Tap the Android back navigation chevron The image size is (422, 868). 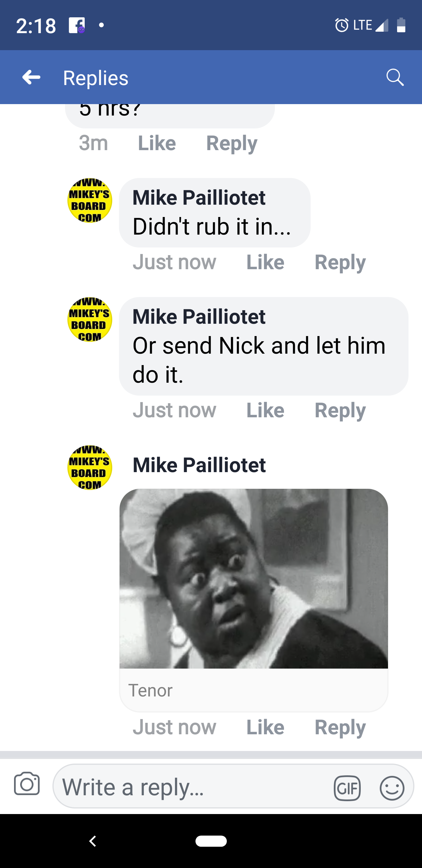point(93,841)
